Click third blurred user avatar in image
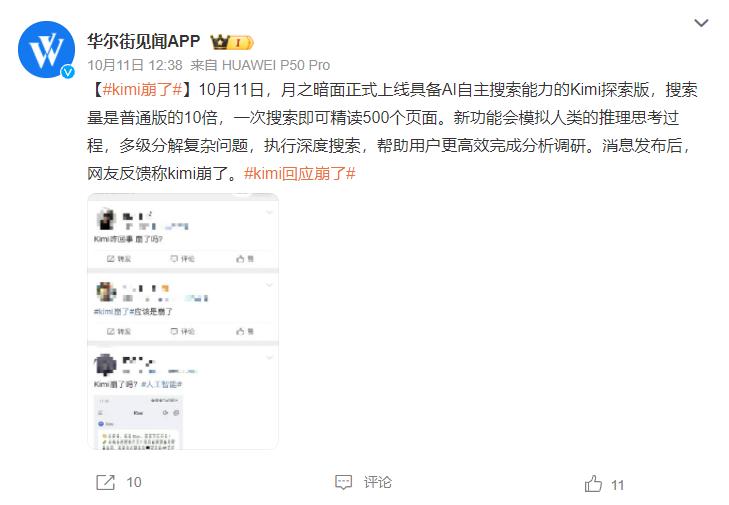 pyautogui.click(x=106, y=364)
